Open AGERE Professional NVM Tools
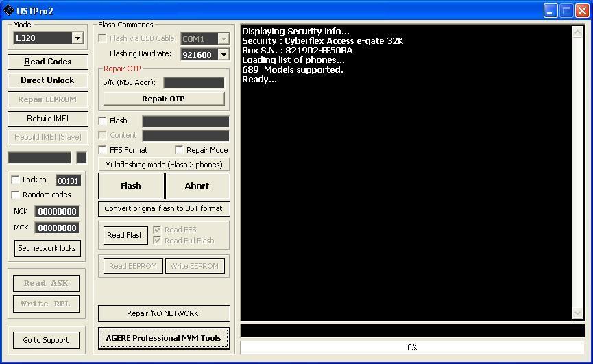The height and width of the screenshot is (364, 593). (x=164, y=338)
